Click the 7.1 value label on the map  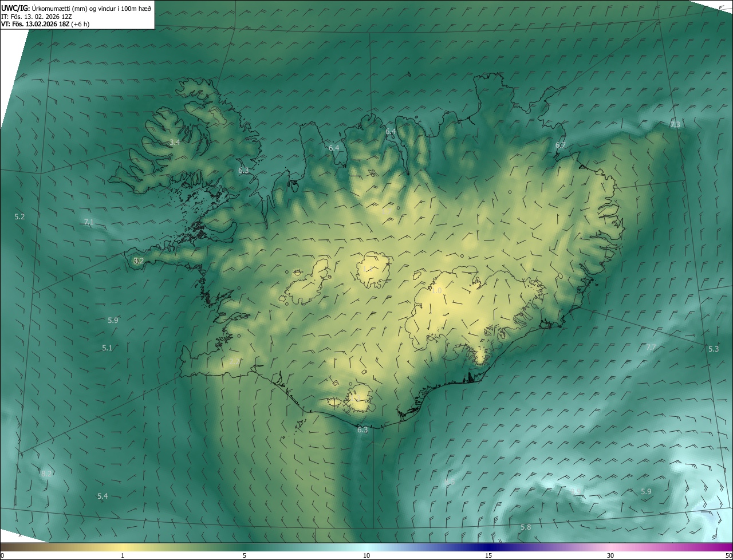coord(89,222)
